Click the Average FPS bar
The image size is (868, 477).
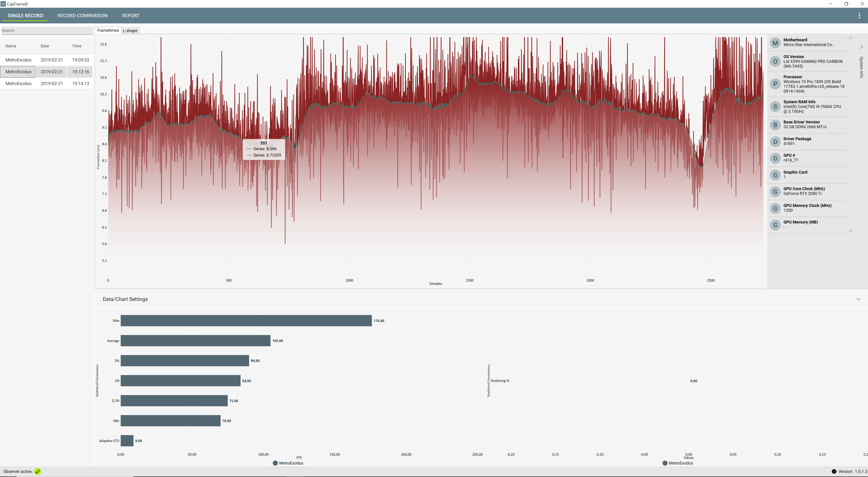click(195, 340)
